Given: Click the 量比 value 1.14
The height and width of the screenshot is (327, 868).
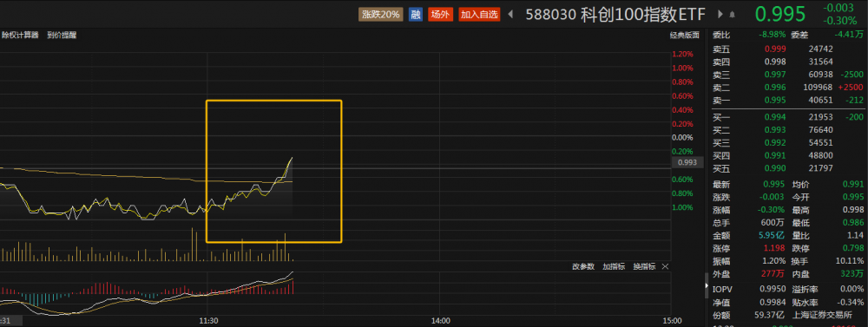Looking at the screenshot, I should (855, 235).
